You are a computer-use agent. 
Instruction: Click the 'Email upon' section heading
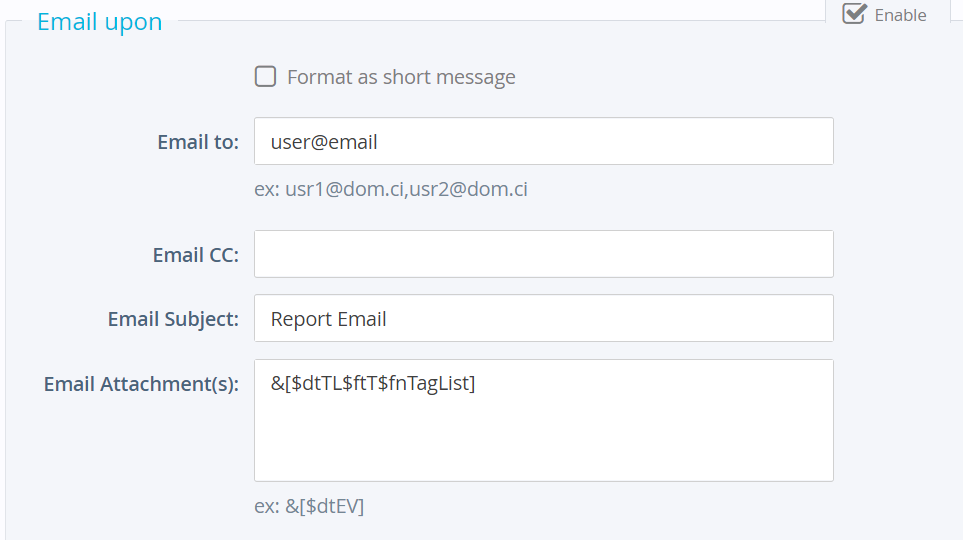pos(99,21)
